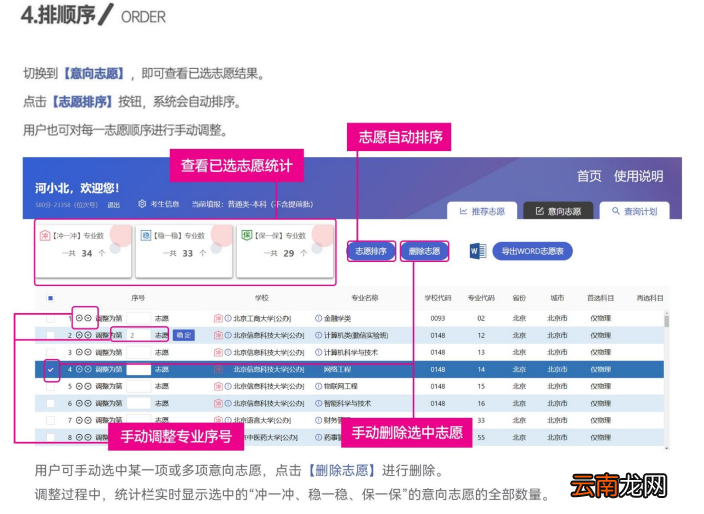Click school code cell 0093

(x=438, y=318)
